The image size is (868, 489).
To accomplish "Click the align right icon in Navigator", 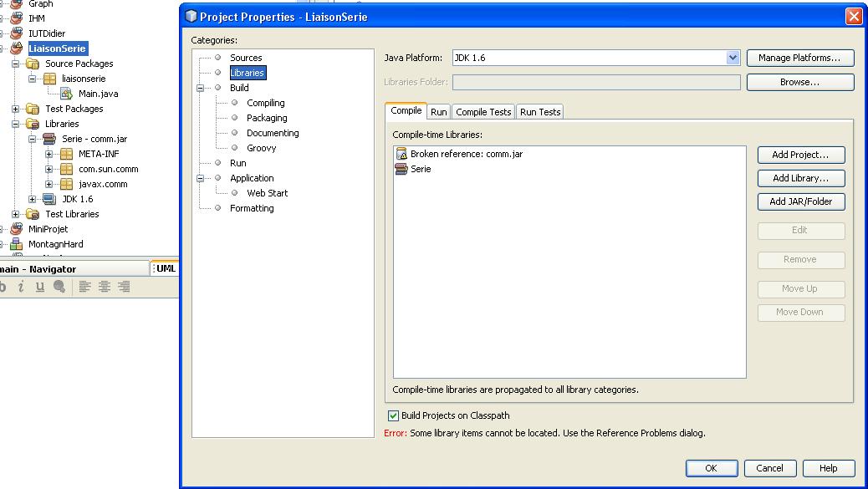I will pos(124,287).
